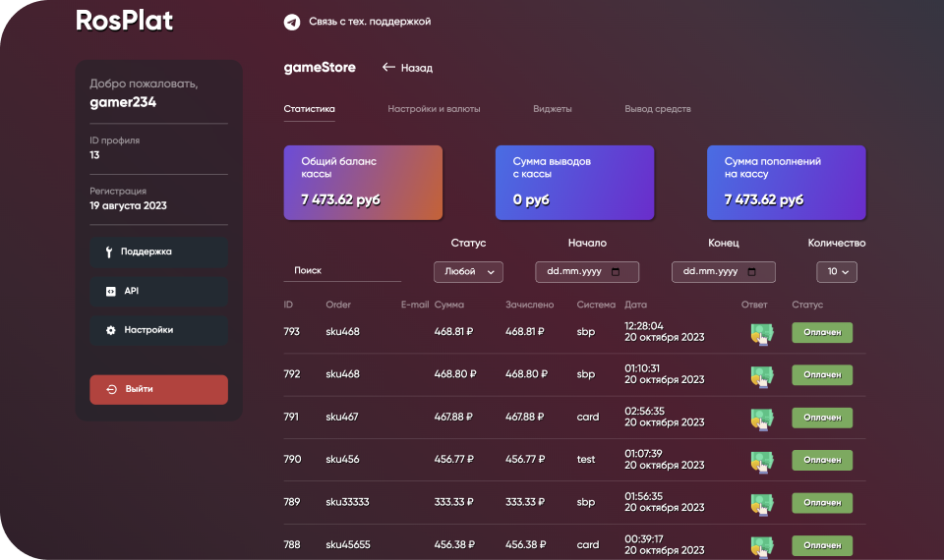Screen dimensions: 944x560
Task: Click the back arrow icon beside Назад
Action: [x=388, y=68]
